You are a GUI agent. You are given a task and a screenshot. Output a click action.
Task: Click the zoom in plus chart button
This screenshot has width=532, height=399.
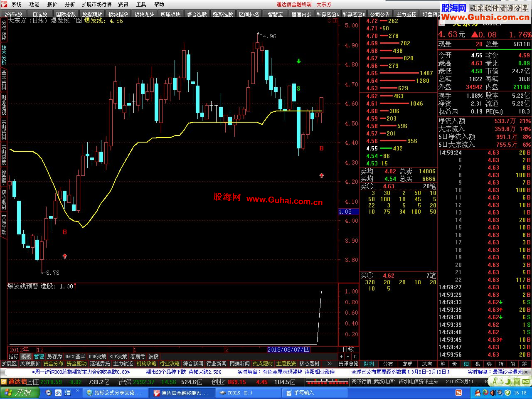[342, 357]
